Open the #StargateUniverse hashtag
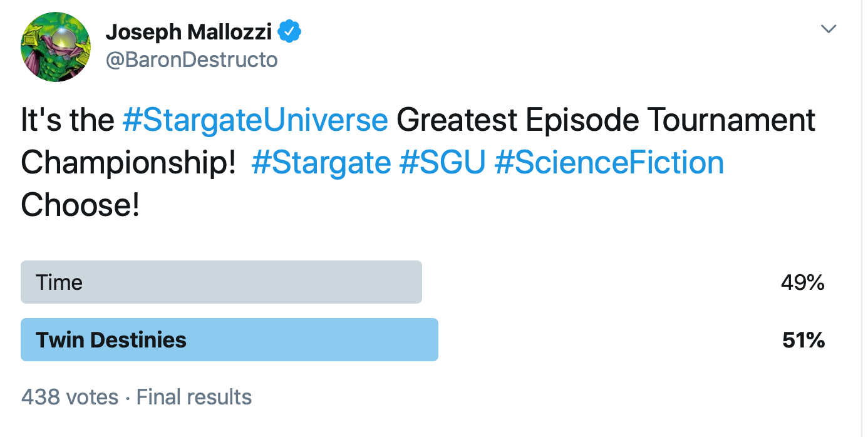Viewport: 868px width, 437px height. point(255,120)
